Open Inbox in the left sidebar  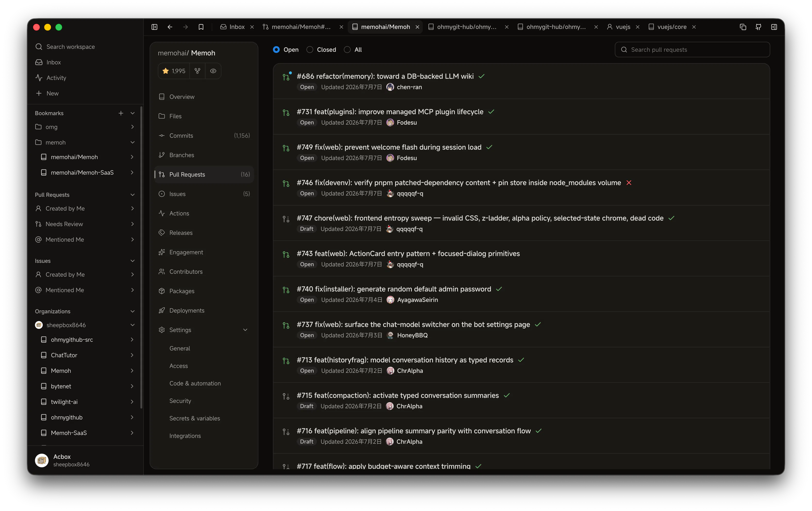pos(86,62)
